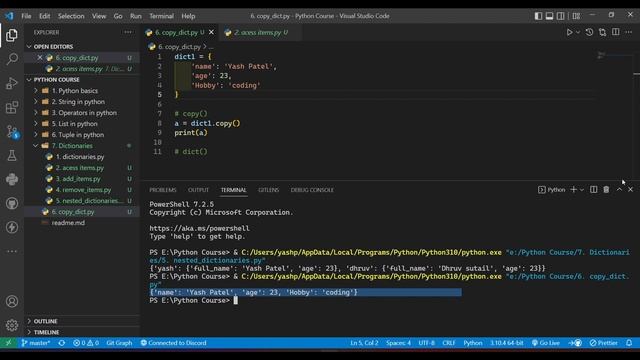
Task: Open run button dropdown arrow
Action: tap(578, 32)
